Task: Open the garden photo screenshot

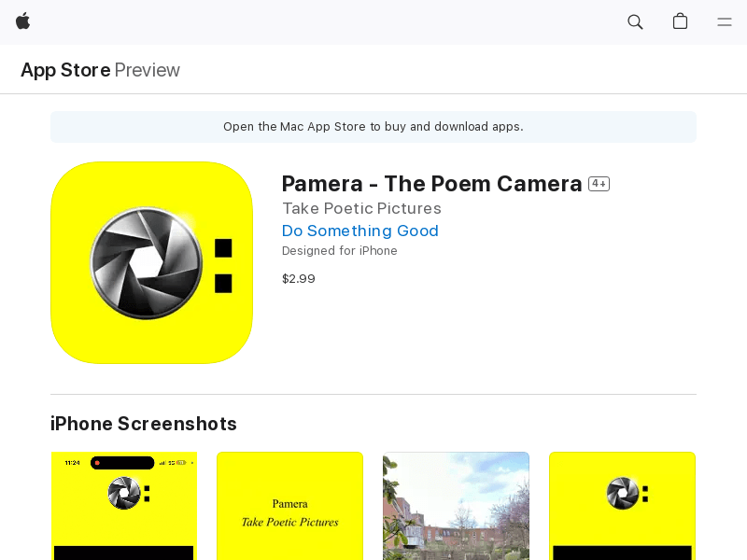Action: (x=456, y=506)
